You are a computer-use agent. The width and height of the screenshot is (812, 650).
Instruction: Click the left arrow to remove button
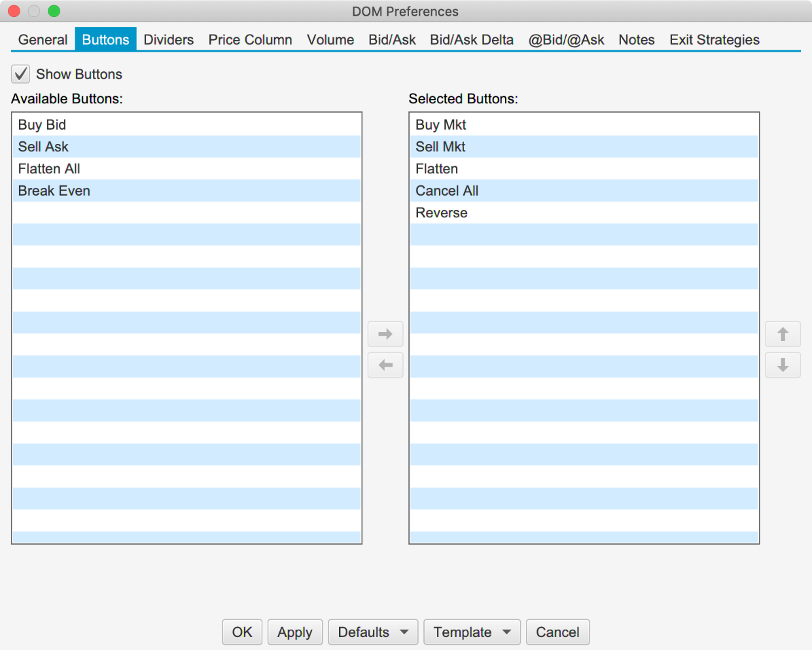coord(385,365)
